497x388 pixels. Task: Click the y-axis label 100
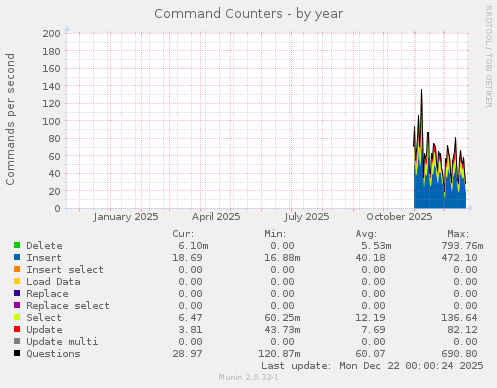click(51, 121)
